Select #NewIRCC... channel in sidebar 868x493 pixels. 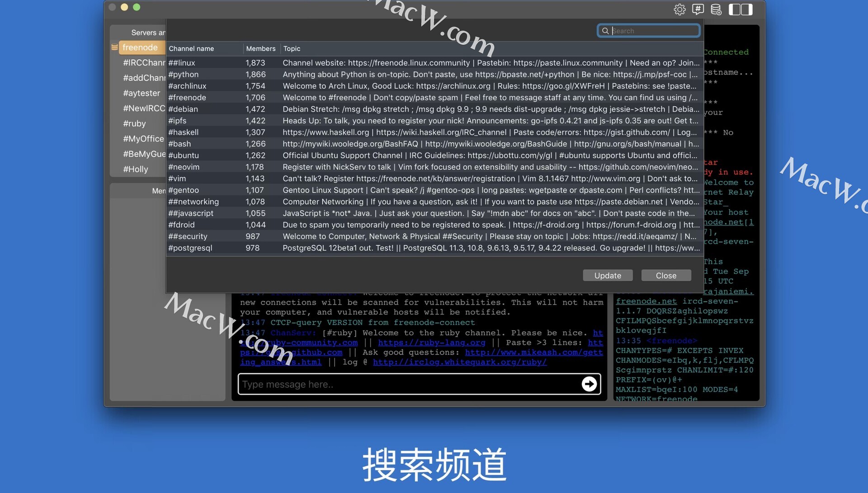[144, 108]
